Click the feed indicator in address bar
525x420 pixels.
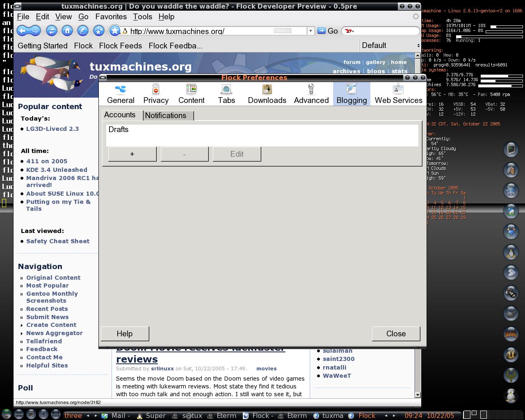(x=283, y=31)
